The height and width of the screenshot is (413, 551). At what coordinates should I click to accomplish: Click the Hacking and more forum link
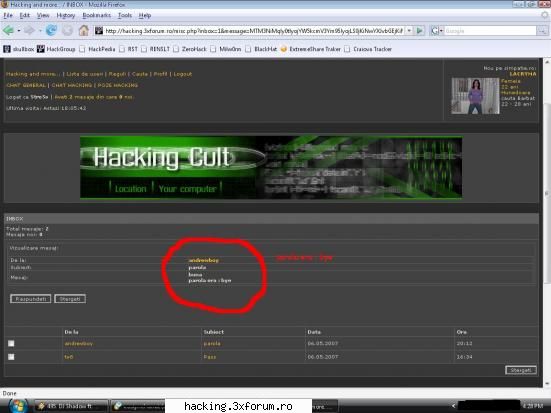pyautogui.click(x=33, y=74)
